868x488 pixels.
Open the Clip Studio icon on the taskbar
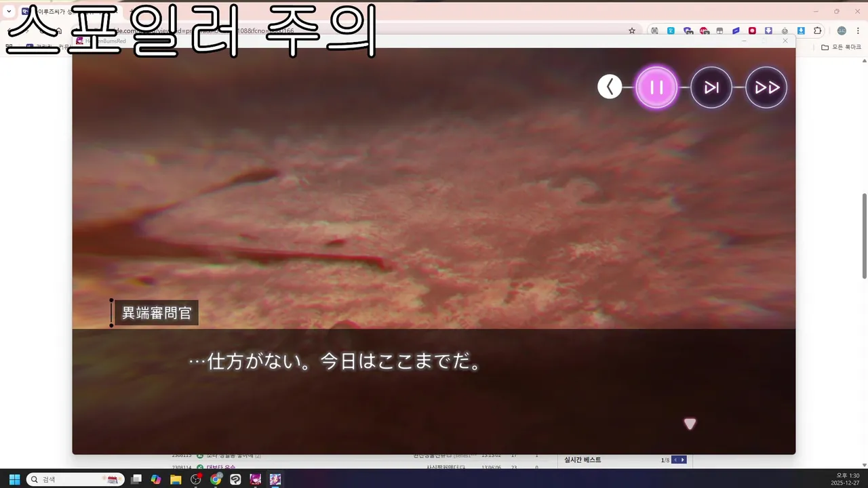[235, 479]
